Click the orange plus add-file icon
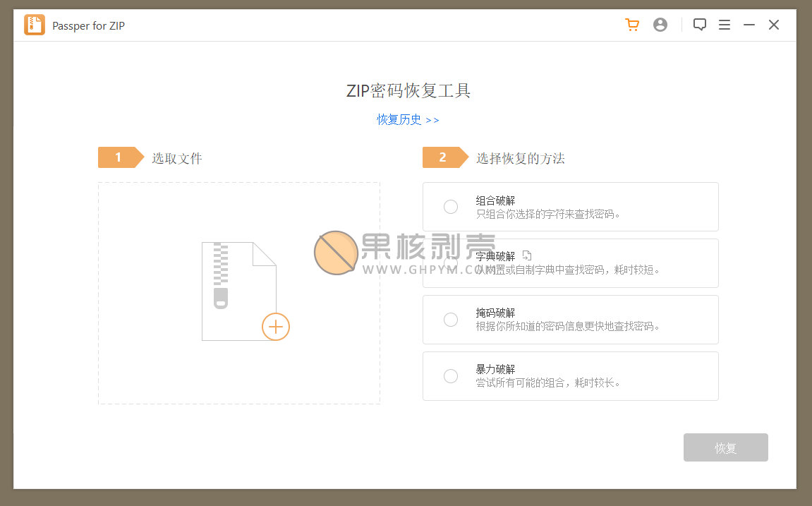Screen dimensions: 812x506 [x=276, y=327]
